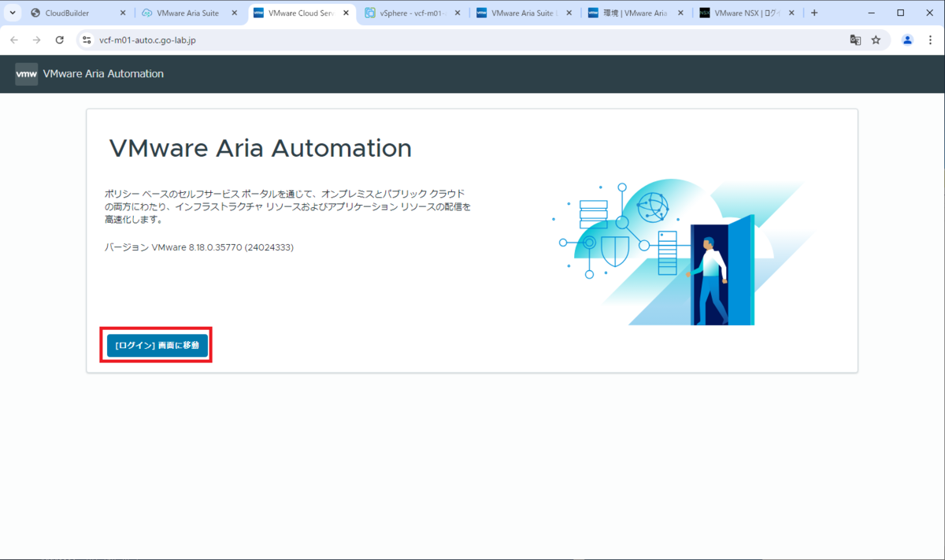The height and width of the screenshot is (560, 945).
Task: View site information icon in address bar
Action: 87,40
